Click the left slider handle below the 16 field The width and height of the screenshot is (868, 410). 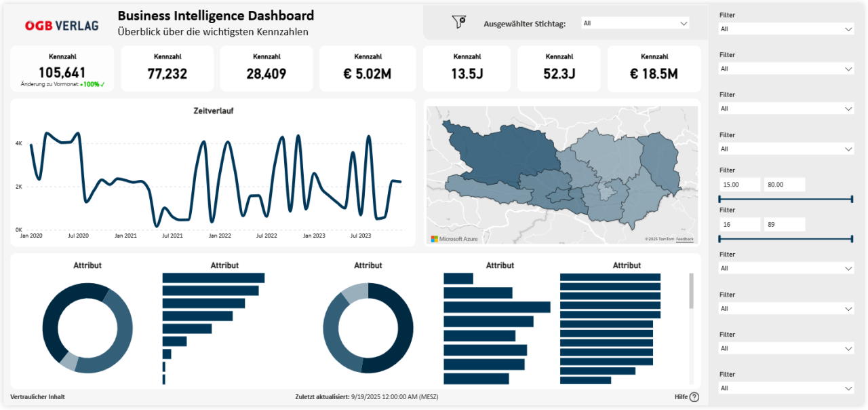(x=720, y=239)
